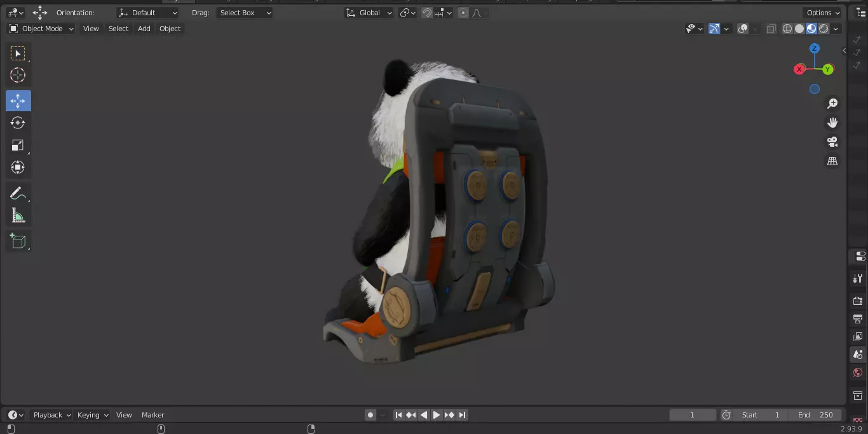Open the Playback menu in timeline
868x434 pixels.
pyautogui.click(x=52, y=415)
